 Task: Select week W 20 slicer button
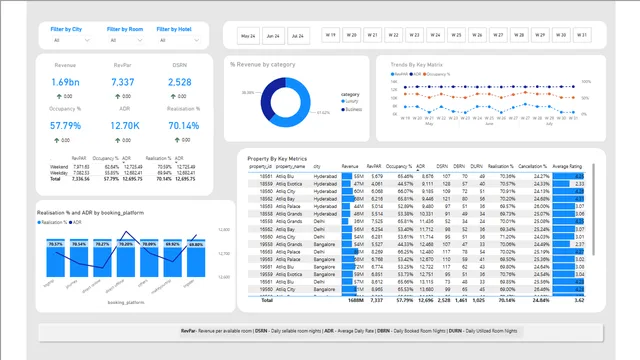[351, 35]
